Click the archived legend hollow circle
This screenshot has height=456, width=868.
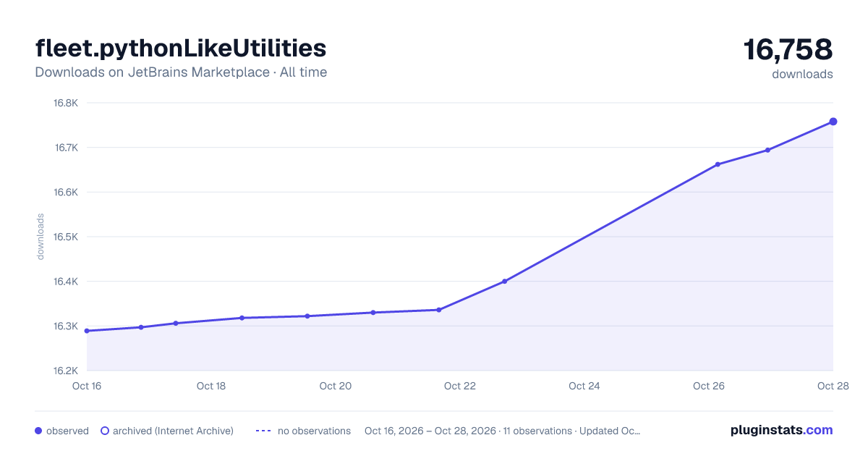point(105,431)
